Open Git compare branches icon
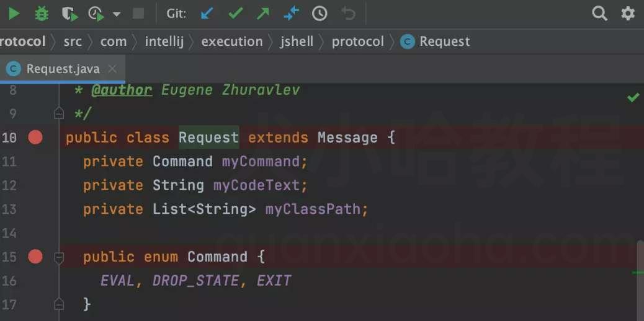Image resolution: width=644 pixels, height=321 pixels. click(x=291, y=14)
